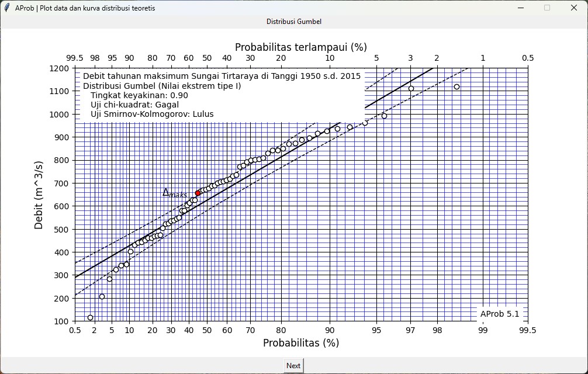The image size is (588, 374).
Task: Click the Debit tahunan maksimum Sungai Tirtaraya title
Action: click(222, 76)
